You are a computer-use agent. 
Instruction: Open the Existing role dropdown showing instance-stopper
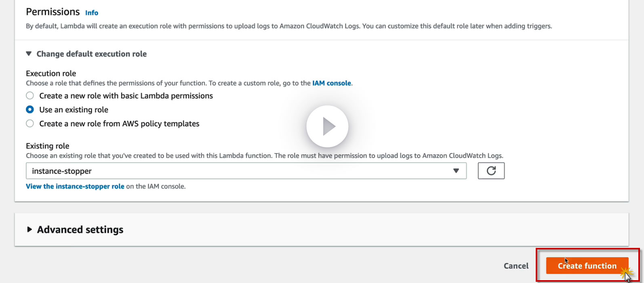[242, 171]
